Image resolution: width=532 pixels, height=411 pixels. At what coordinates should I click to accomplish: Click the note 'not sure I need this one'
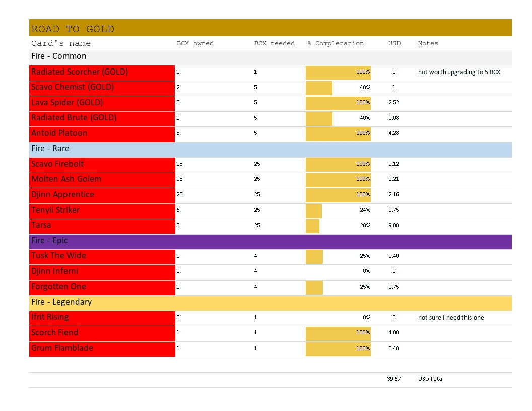tap(451, 318)
